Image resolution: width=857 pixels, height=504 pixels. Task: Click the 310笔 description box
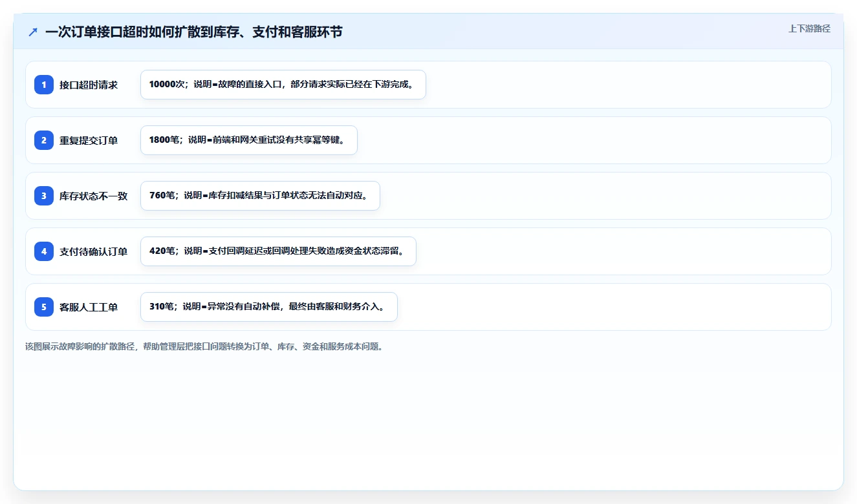click(269, 307)
